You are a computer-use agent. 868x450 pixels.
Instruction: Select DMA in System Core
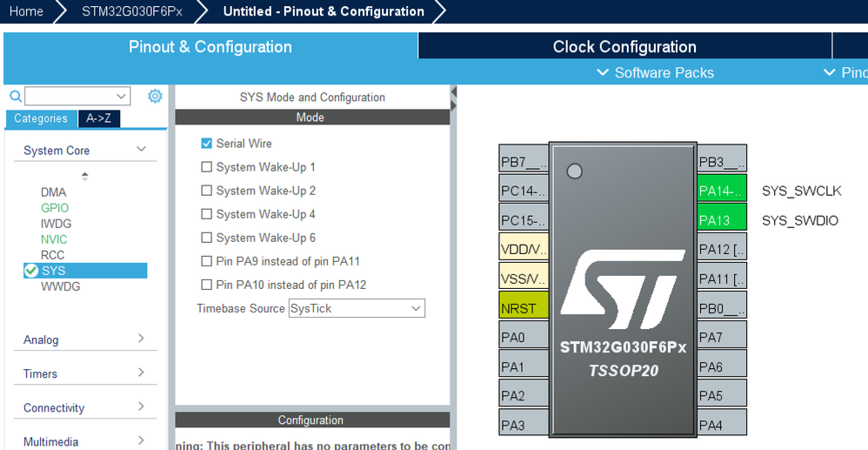tap(53, 192)
